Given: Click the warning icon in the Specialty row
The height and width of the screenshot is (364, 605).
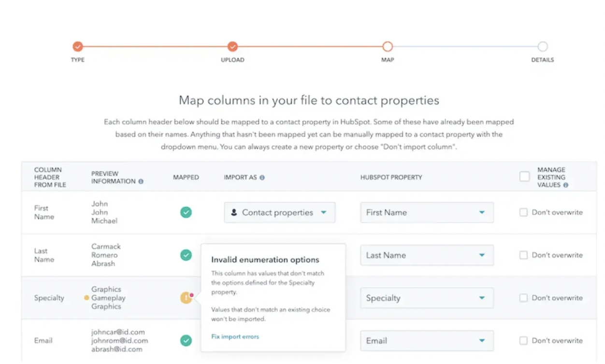Looking at the screenshot, I should point(186,298).
